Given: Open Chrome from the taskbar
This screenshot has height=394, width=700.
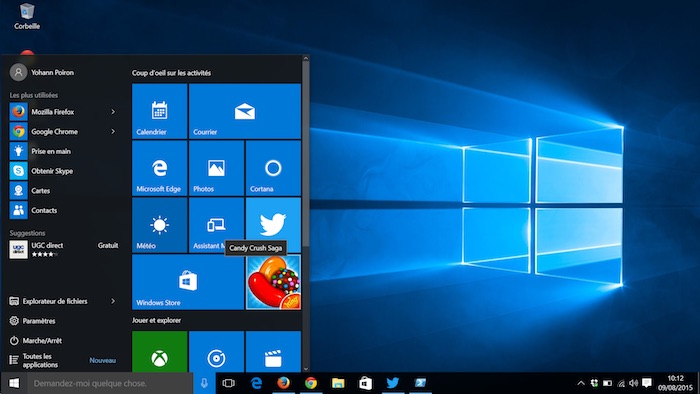Looking at the screenshot, I should [311, 383].
